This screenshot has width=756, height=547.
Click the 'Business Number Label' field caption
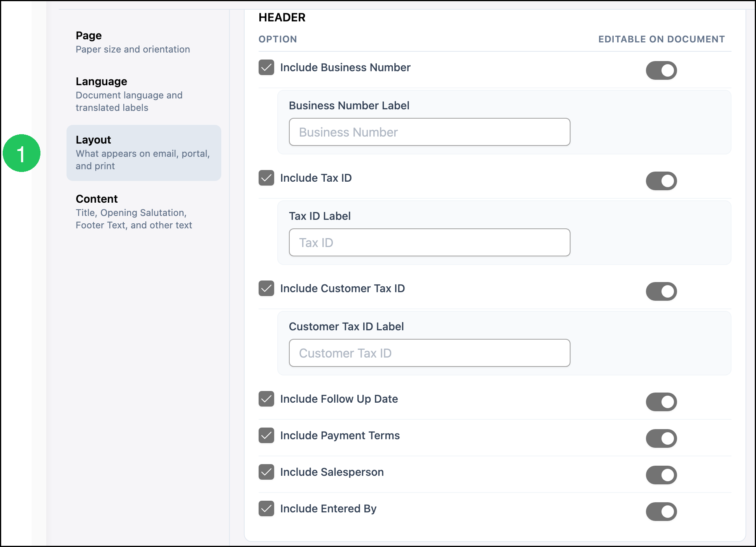(x=349, y=105)
